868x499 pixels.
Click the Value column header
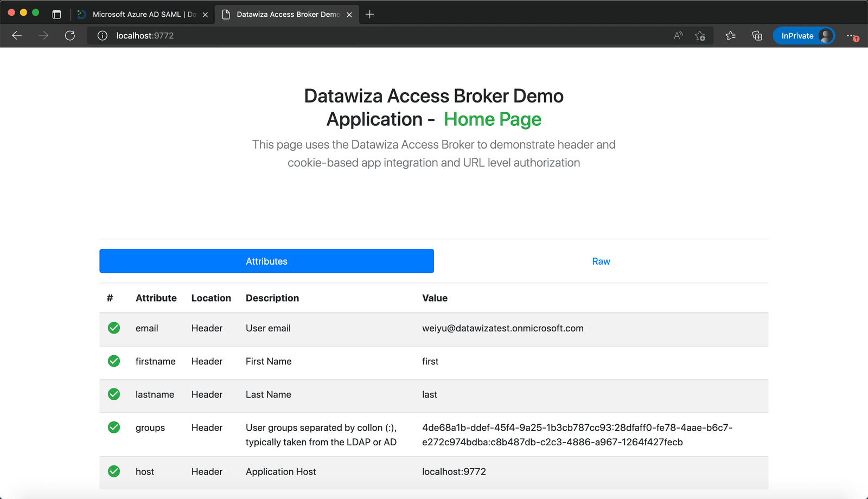point(435,298)
